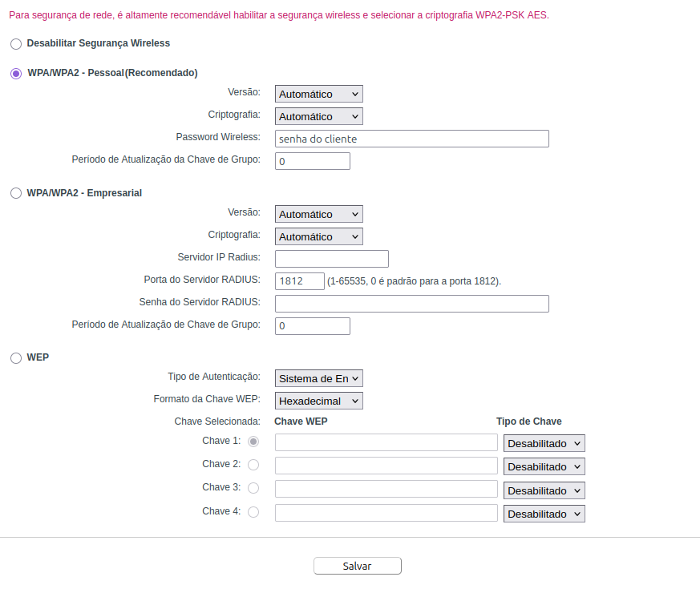This screenshot has height=593, width=700.
Task: Focus the Servidor IP Radius field
Action: click(331, 259)
